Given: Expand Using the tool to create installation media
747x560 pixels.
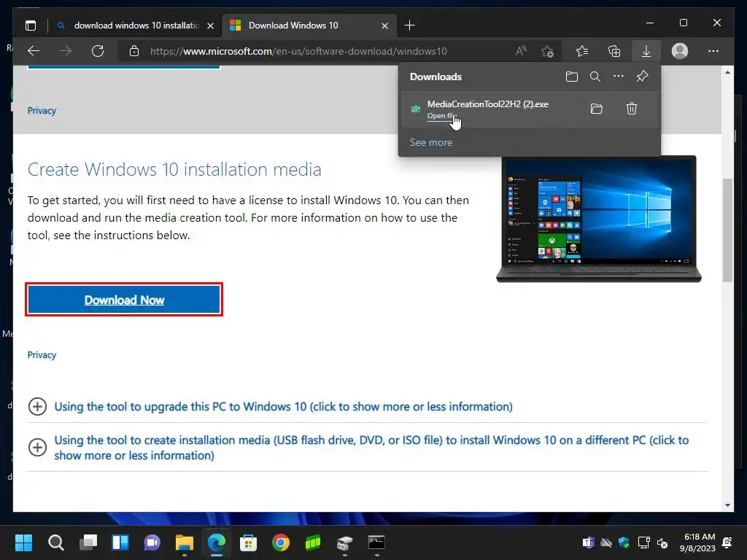Looking at the screenshot, I should [371, 448].
